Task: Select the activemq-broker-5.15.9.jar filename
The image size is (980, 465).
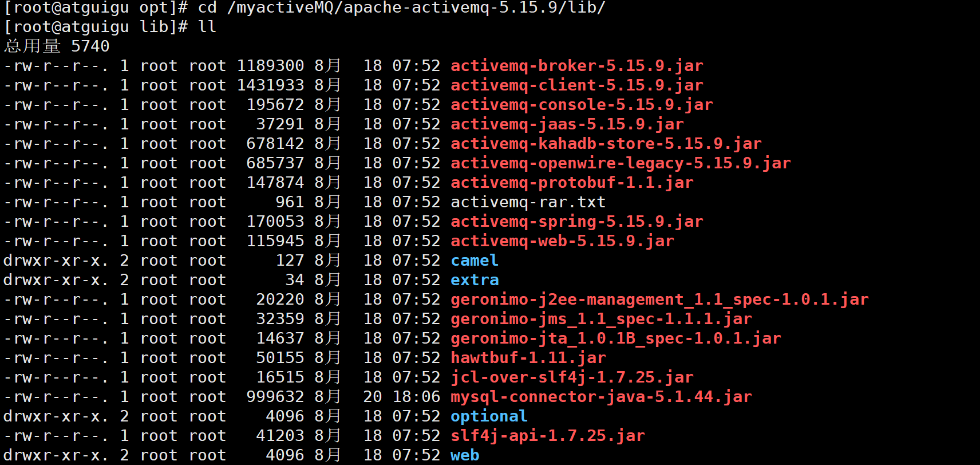Action: [577, 66]
